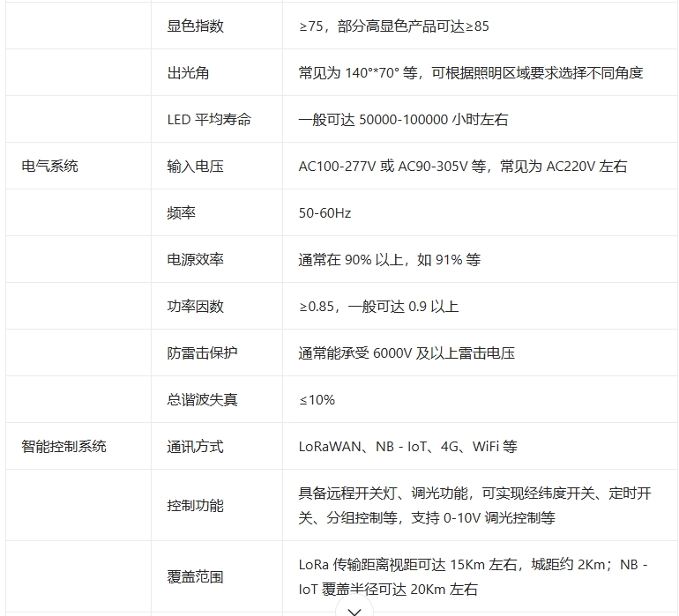679x616 pixels.
Task: Click the 通讯方式 row label
Action: 195,446
